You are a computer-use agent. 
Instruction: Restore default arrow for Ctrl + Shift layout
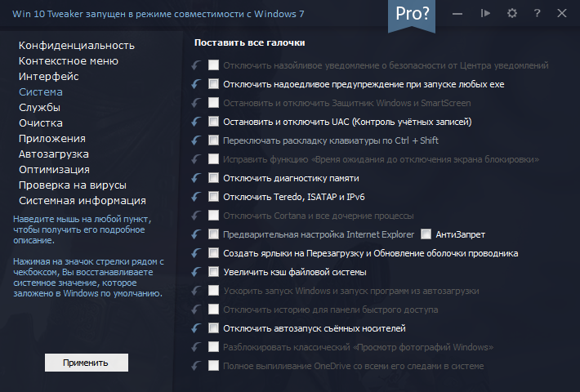coord(196,140)
